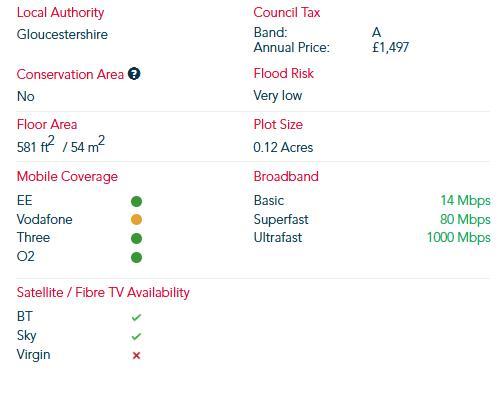Click the Flood Risk heading

[284, 73]
